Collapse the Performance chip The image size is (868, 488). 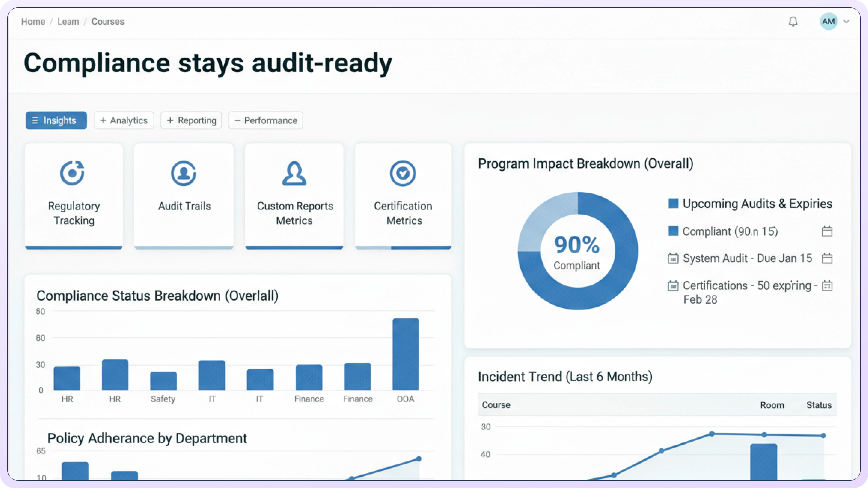click(x=266, y=120)
